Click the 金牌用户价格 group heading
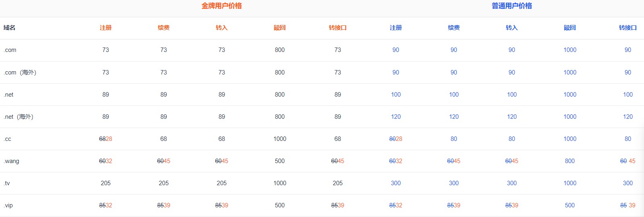The width and height of the screenshot is (644, 217). 221,6
